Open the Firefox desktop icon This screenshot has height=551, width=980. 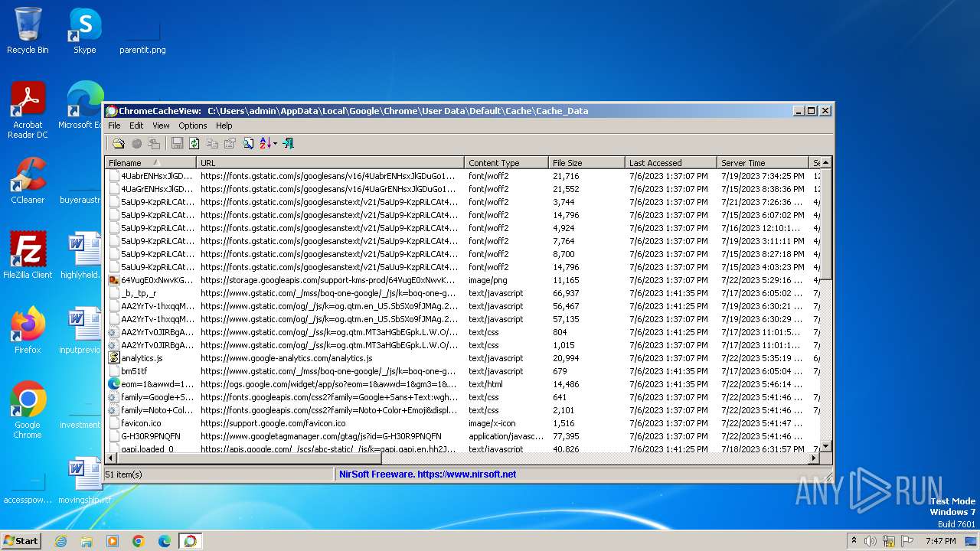pos(28,330)
